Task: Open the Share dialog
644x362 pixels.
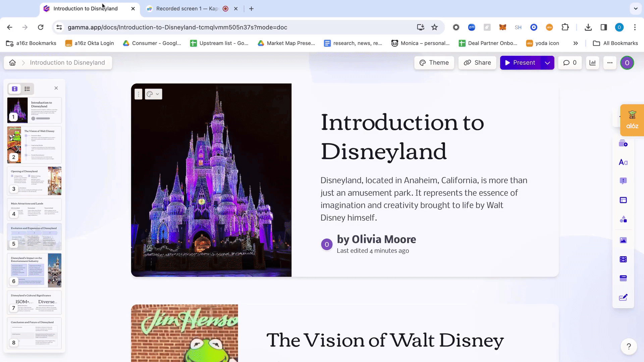Action: coord(477,63)
